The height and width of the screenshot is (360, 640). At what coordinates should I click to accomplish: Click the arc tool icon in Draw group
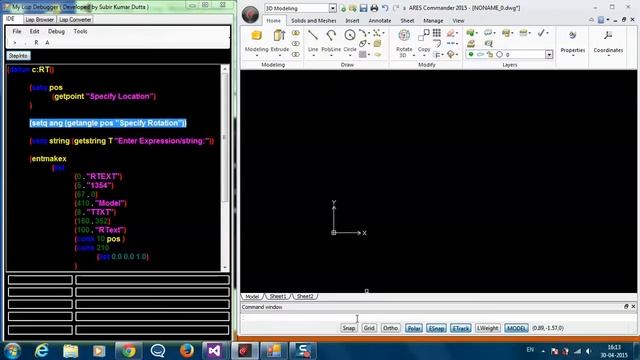pyautogui.click(x=362, y=33)
